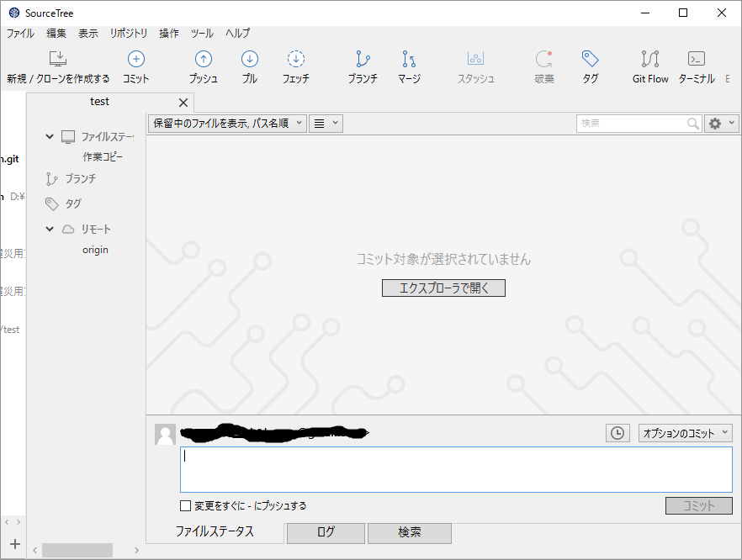
Task: Open the 編集 menu
Action: pyautogui.click(x=56, y=33)
